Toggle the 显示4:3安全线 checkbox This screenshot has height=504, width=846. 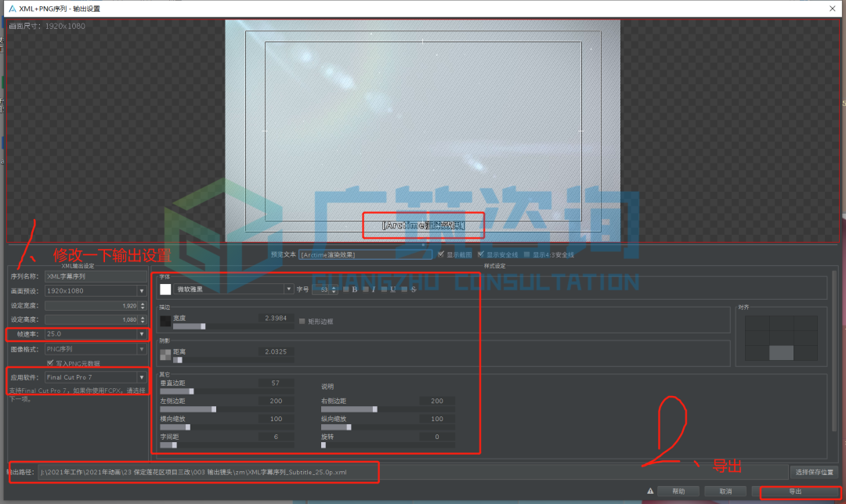526,254
